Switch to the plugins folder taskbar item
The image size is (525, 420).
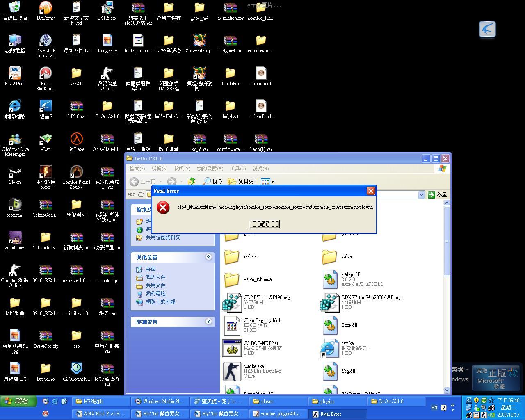338,402
